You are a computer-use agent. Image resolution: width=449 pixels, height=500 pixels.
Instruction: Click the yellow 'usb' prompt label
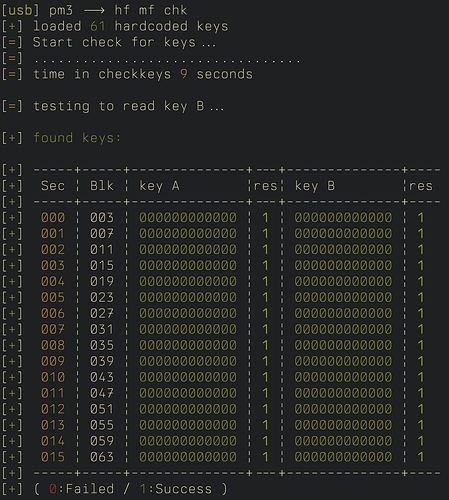(20, 10)
